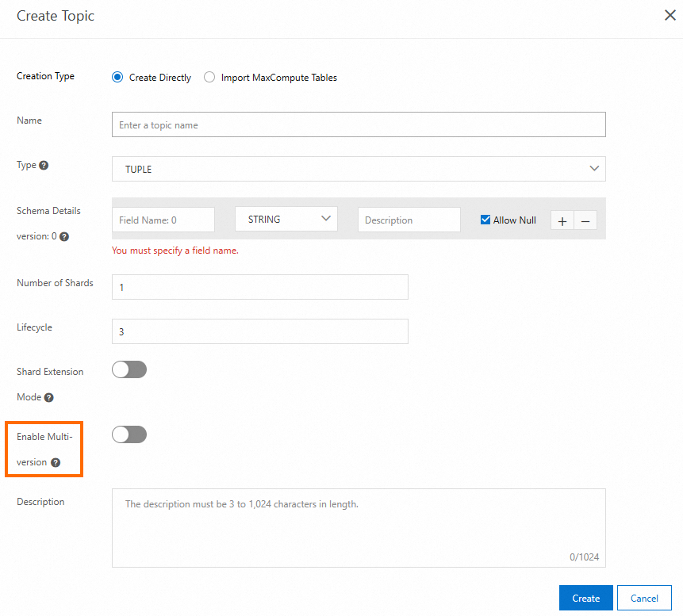The height and width of the screenshot is (616, 683).
Task: Enable the Multi-version toggle
Action: pos(129,434)
